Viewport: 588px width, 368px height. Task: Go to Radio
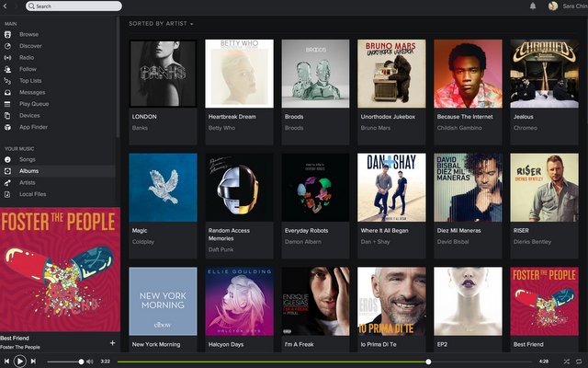click(27, 58)
